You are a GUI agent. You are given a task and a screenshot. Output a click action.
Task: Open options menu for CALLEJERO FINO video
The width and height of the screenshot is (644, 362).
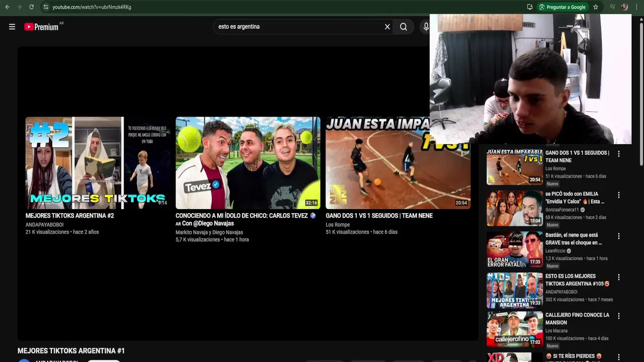click(619, 316)
